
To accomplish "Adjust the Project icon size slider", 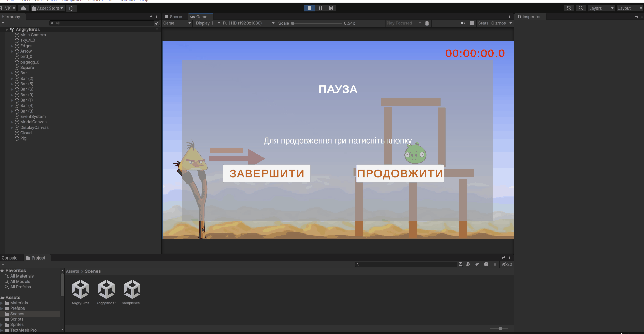I will pyautogui.click(x=499, y=329).
